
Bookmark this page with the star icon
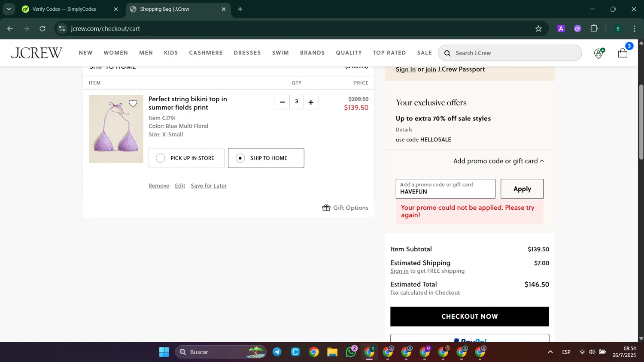click(538, 29)
